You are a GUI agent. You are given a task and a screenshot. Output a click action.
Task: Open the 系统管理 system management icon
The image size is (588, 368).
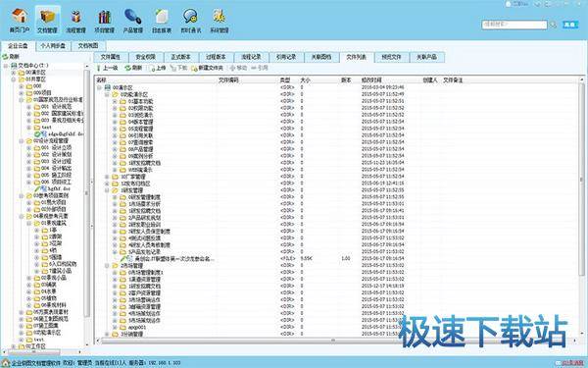coord(220,21)
